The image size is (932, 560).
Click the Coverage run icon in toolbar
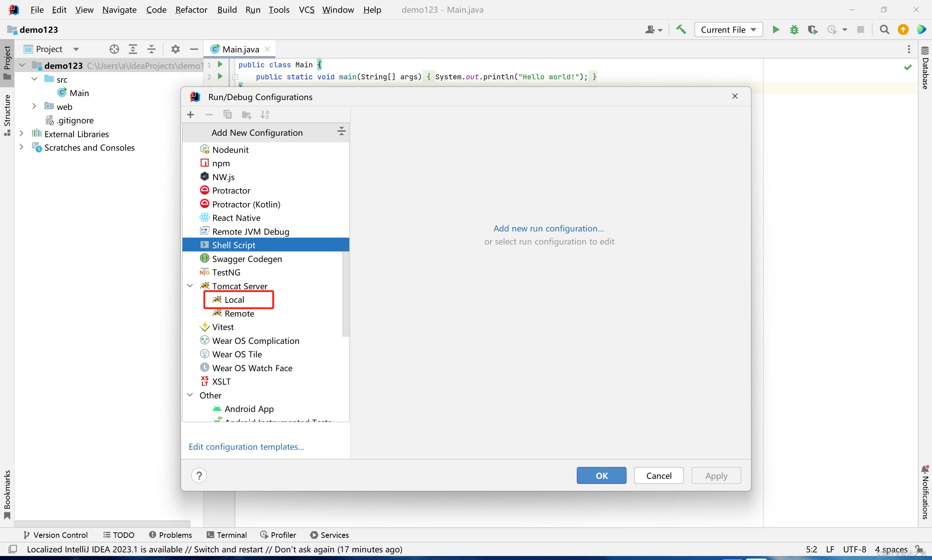(813, 29)
